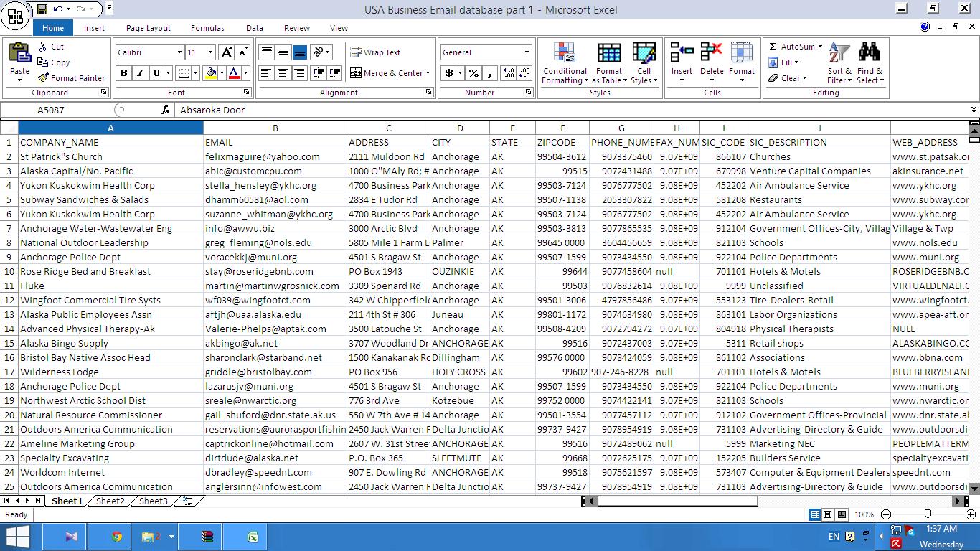Switch to the Sheet2 worksheet tab
Screen dimensions: 980x551
click(110, 501)
